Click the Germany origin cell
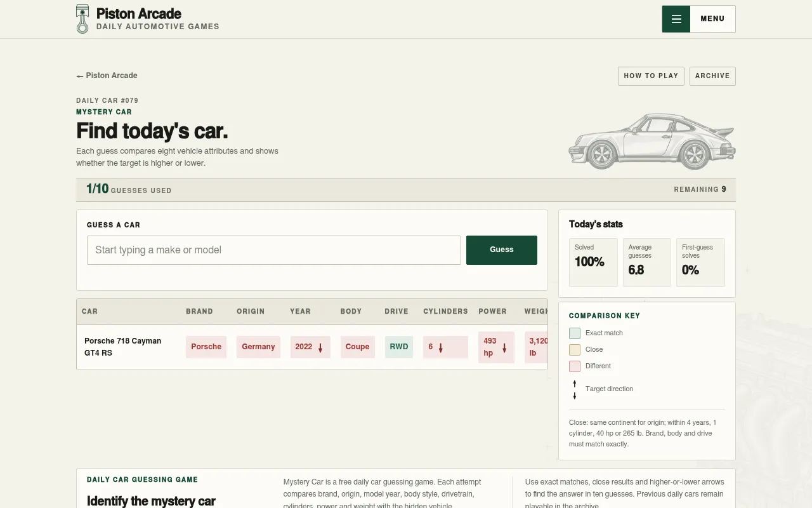The height and width of the screenshot is (508, 812). coord(258,347)
